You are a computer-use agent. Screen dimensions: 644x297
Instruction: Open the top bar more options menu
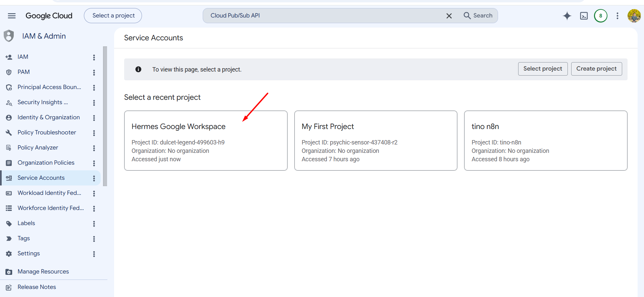617,16
